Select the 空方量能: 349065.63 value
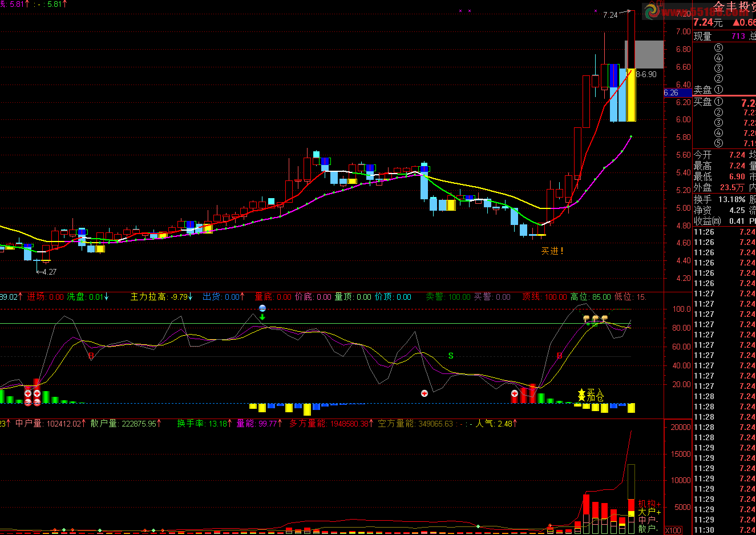The height and width of the screenshot is (535, 756). (x=415, y=424)
